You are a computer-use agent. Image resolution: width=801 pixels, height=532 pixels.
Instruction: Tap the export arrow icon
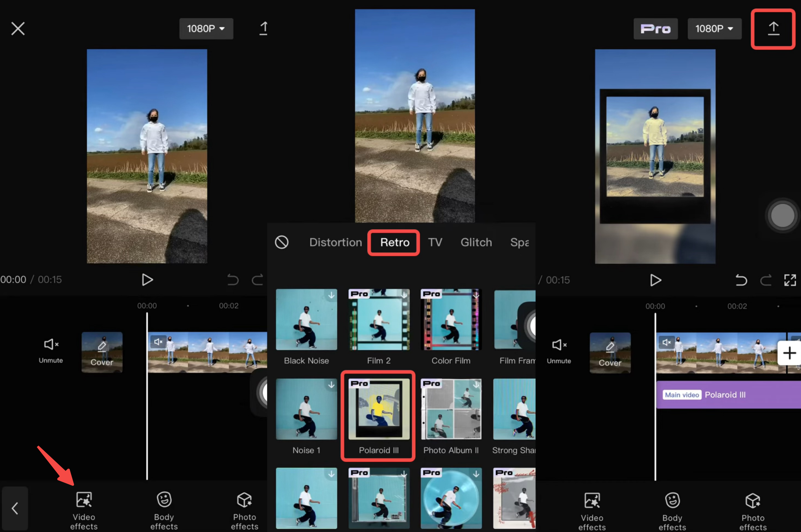tap(773, 28)
